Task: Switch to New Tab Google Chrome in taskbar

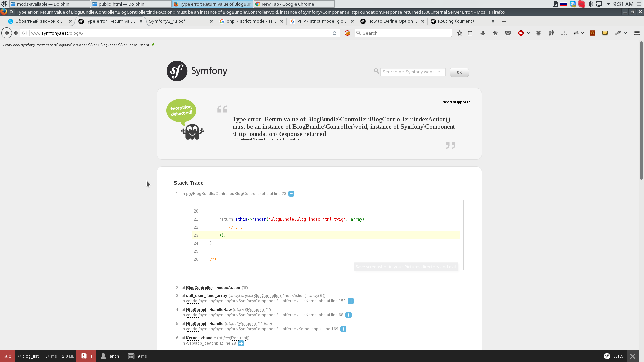Action: (294, 4)
